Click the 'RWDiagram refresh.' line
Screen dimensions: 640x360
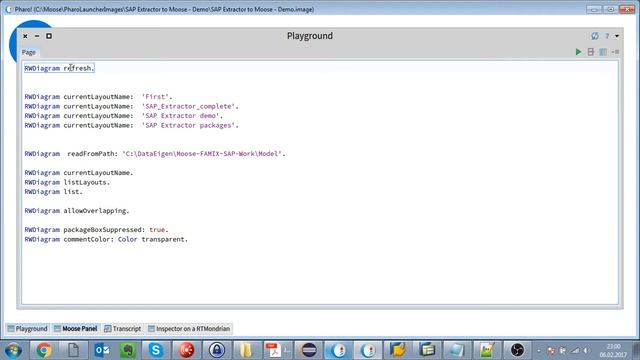[59, 68]
